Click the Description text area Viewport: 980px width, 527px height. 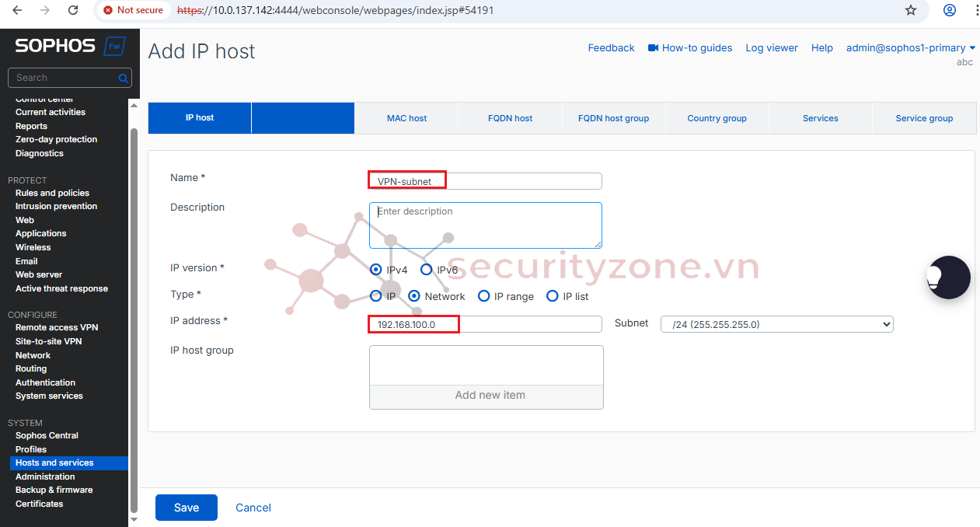pyautogui.click(x=485, y=225)
